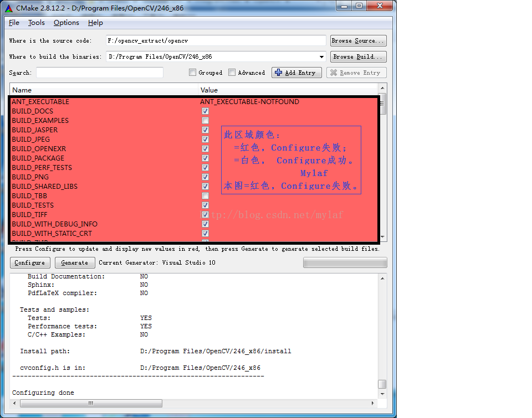Check the BUILD_EXAMPLES checkbox
Viewport: 532px width, 418px height.
[x=205, y=121]
